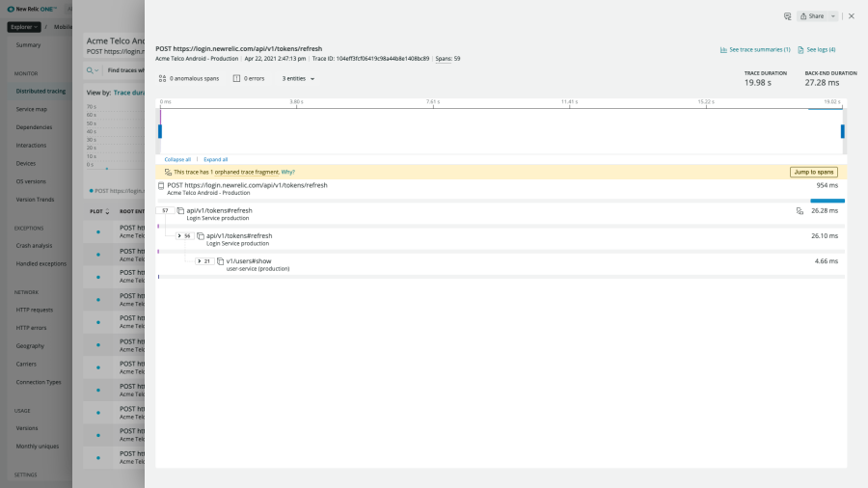The image size is (868, 488).
Task: Expand the 3 entities dropdown
Action: coord(298,78)
